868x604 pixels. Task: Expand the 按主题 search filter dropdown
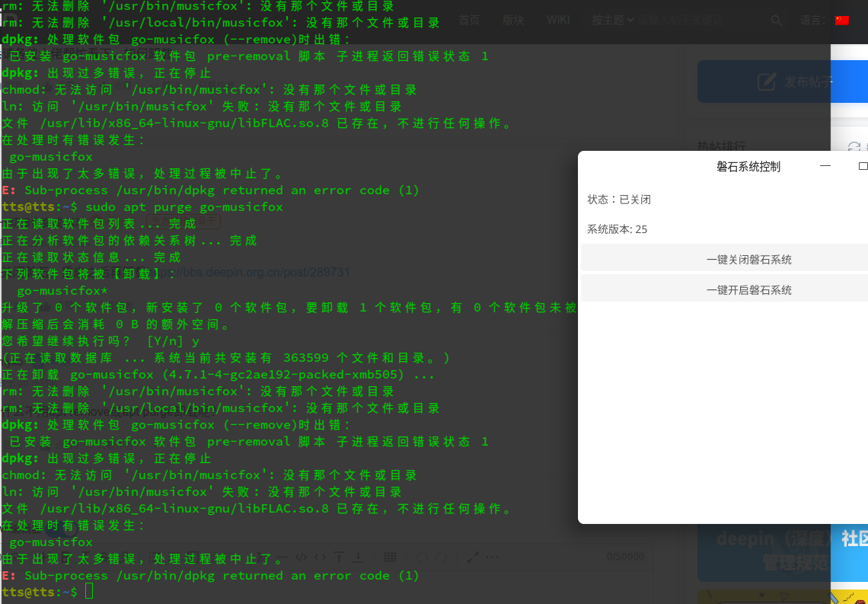(613, 21)
